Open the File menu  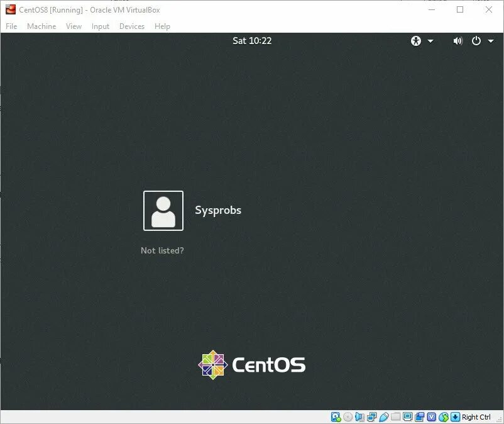pos(11,26)
